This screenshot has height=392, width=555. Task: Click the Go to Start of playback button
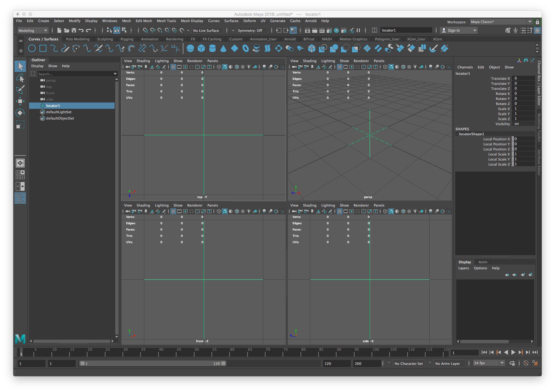coord(484,352)
